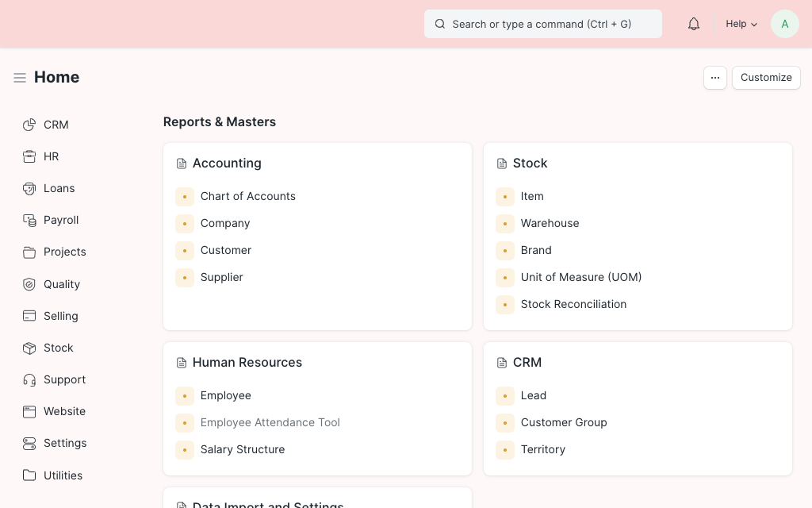Click the Payroll coins sidebar icon
Screen dimensions: 812x508
pyautogui.click(x=29, y=221)
